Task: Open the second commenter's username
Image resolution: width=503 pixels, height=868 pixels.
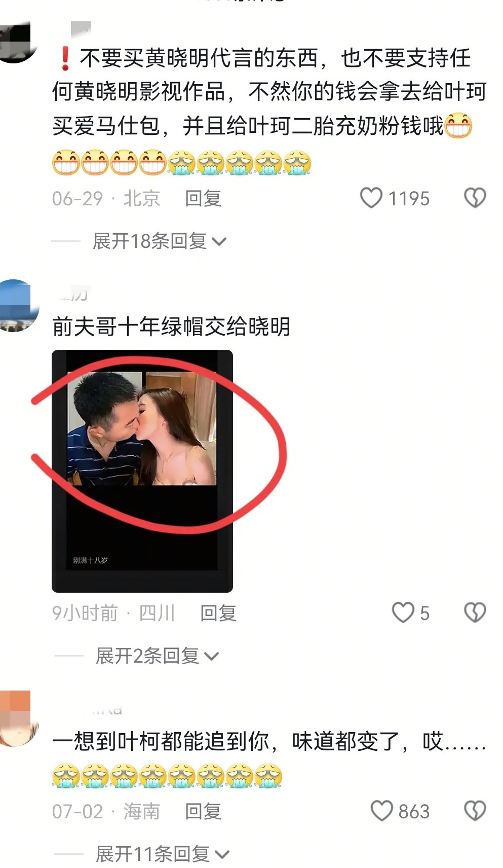Action: pos(73,293)
